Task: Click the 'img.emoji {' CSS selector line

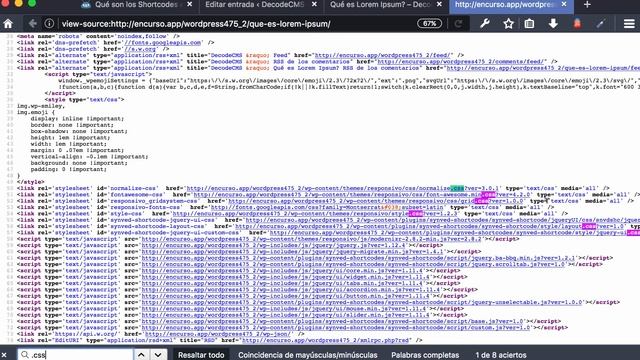Action: [x=36, y=112]
